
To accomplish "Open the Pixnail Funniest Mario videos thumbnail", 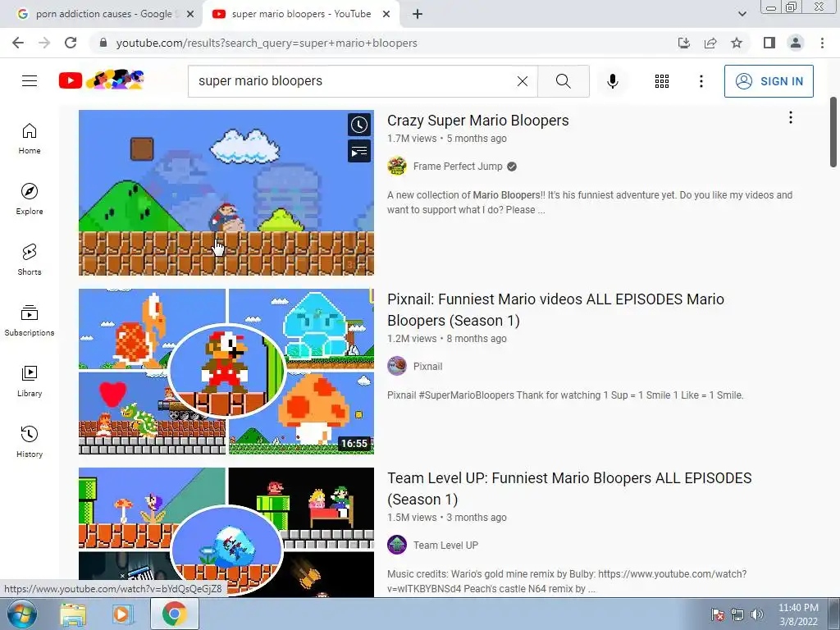I will click(x=226, y=372).
